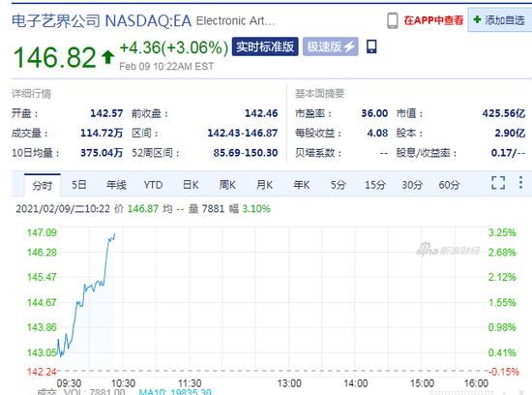
Task: Click the 3.25% percentage axis label
Action: [502, 232]
